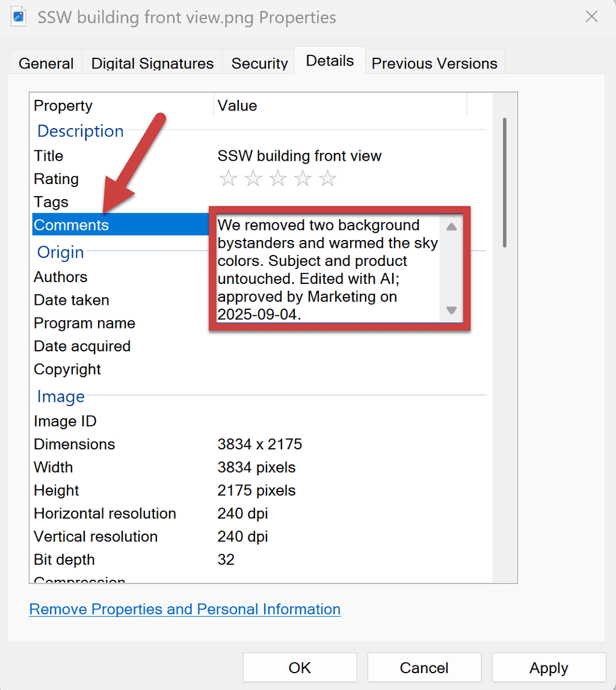This screenshot has width=616, height=690.
Task: Dismiss the dialog with Cancel
Action: click(x=424, y=667)
